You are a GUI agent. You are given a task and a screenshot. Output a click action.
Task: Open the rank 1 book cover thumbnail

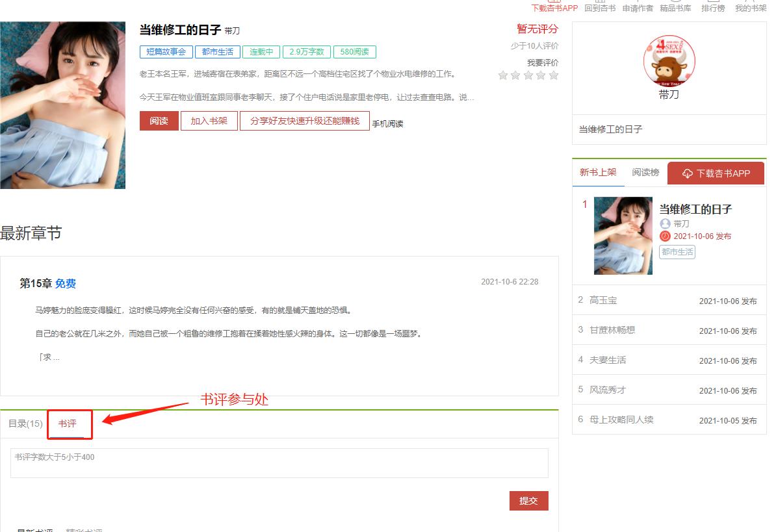point(623,236)
